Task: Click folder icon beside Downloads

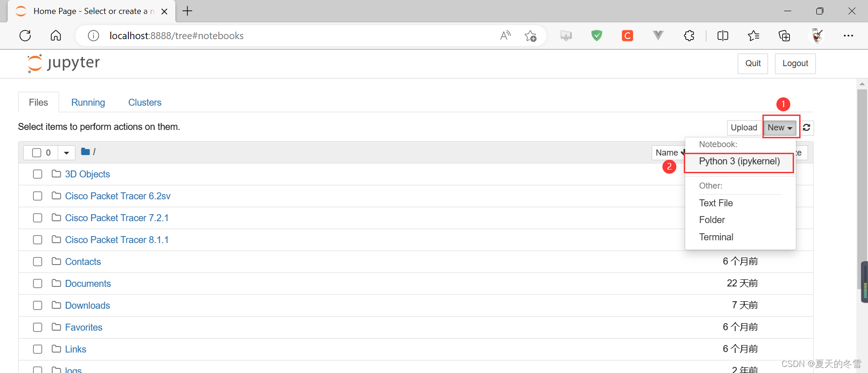Action: click(x=56, y=305)
